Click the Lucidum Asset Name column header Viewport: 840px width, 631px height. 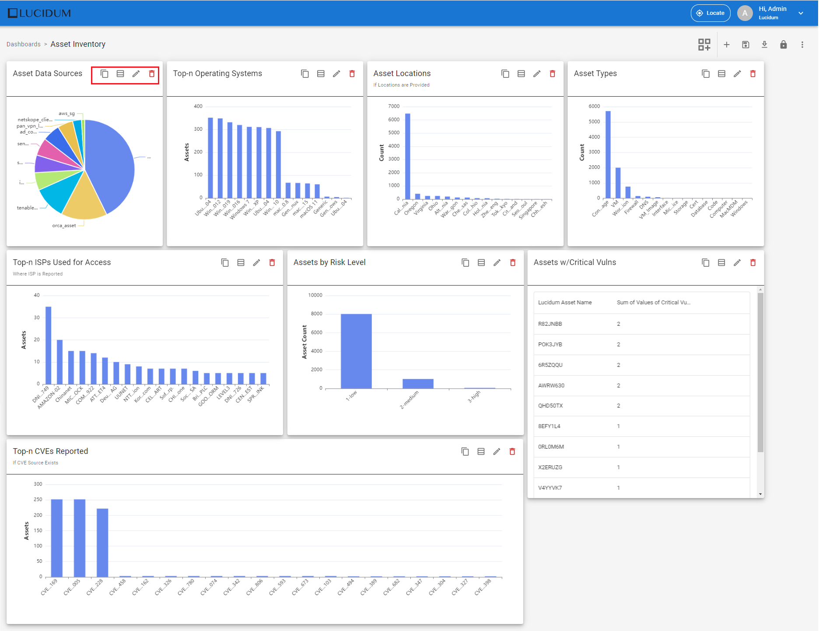565,302
